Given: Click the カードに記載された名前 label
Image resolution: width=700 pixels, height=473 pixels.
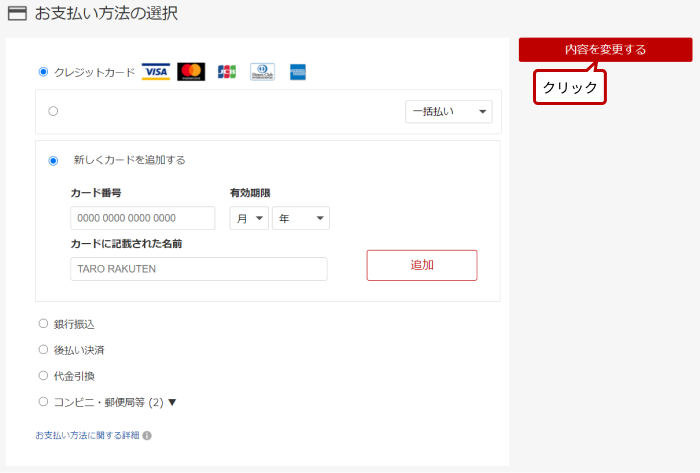Looking at the screenshot, I should click(x=126, y=244).
